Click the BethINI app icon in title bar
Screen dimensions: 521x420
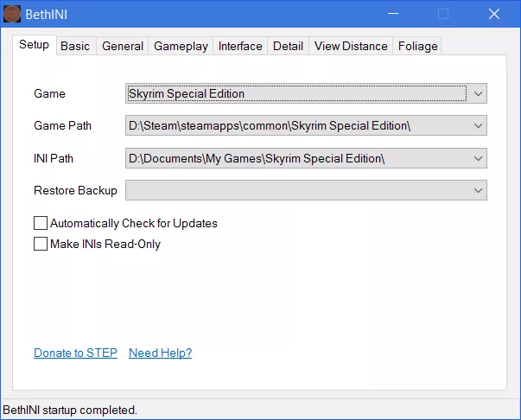pyautogui.click(x=12, y=15)
